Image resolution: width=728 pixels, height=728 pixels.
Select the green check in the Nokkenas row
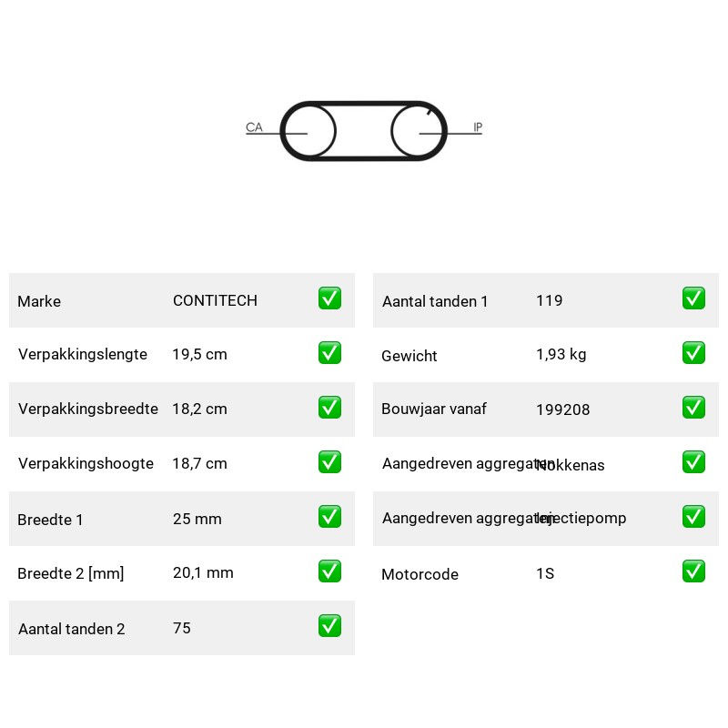pyautogui.click(x=693, y=462)
